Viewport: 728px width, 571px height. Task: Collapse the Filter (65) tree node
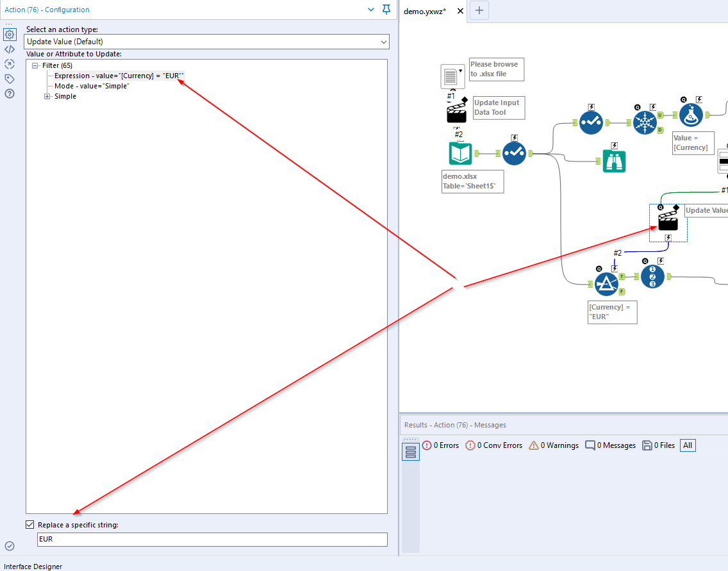[x=35, y=65]
